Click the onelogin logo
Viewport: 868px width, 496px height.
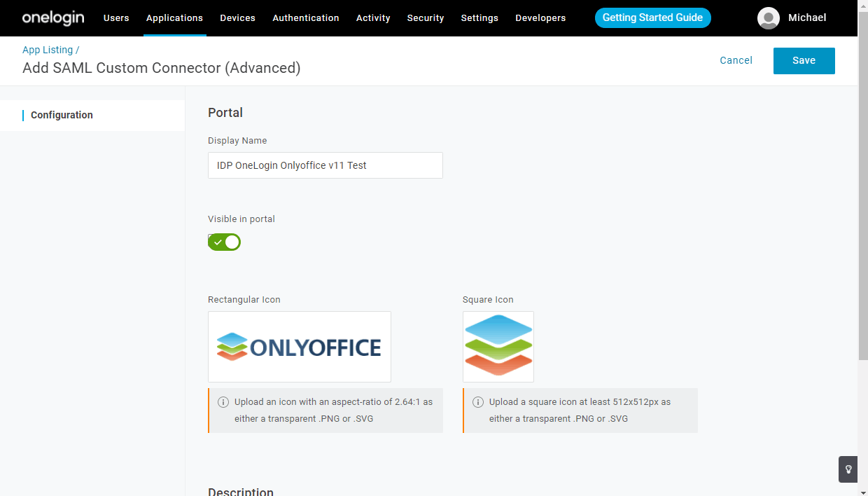click(x=52, y=18)
